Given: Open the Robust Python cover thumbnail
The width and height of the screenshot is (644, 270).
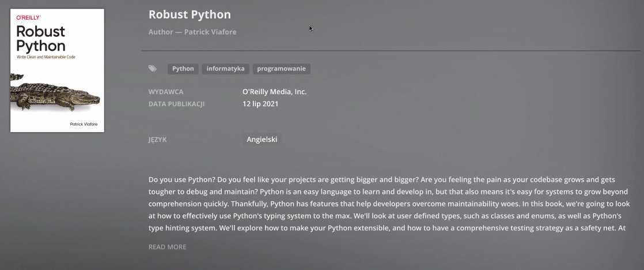Looking at the screenshot, I should point(57,70).
